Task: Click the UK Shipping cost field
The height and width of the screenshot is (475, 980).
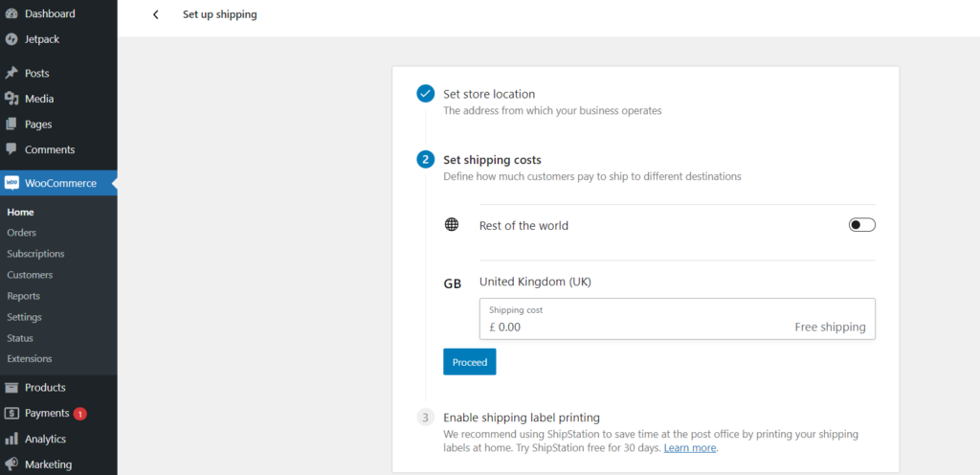Action: [677, 319]
